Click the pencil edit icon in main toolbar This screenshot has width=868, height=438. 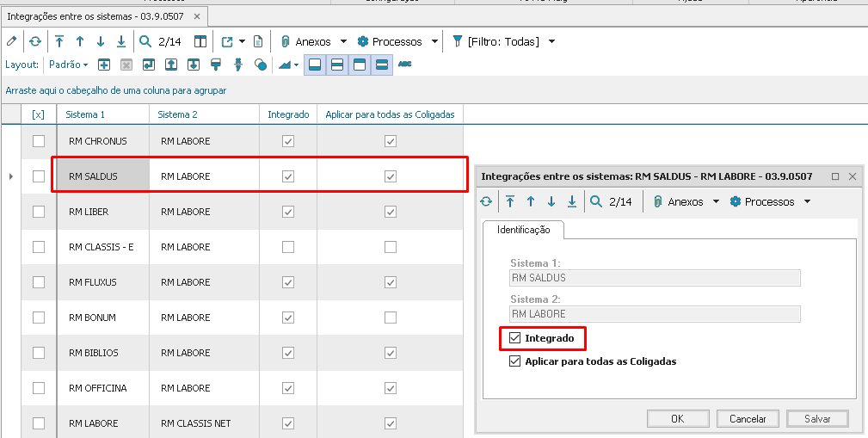[x=12, y=41]
